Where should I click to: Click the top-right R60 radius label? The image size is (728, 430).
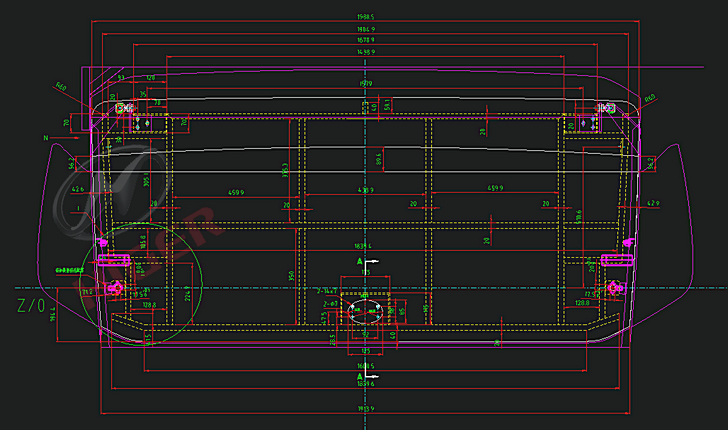point(650,98)
